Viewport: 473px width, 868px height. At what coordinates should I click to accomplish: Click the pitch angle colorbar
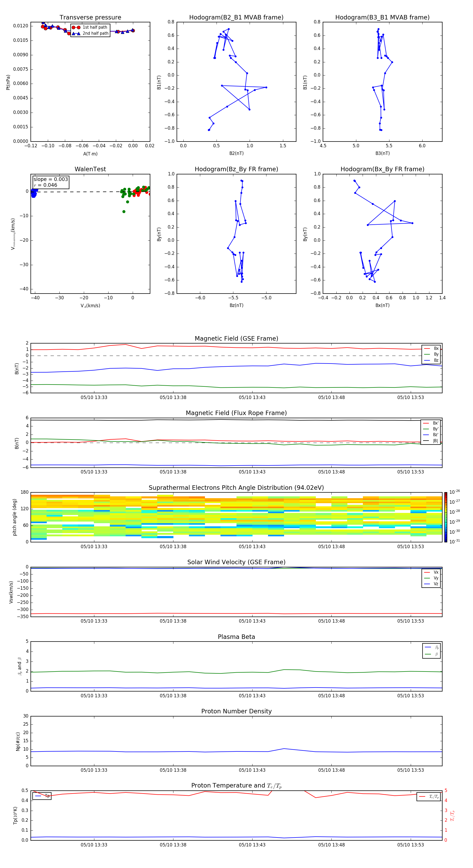446,517
